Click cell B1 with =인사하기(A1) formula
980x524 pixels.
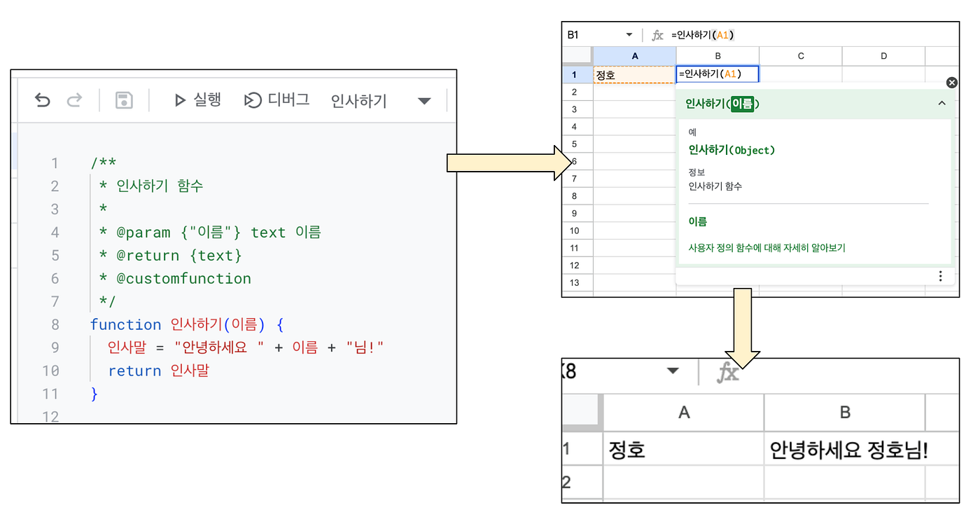tap(717, 74)
